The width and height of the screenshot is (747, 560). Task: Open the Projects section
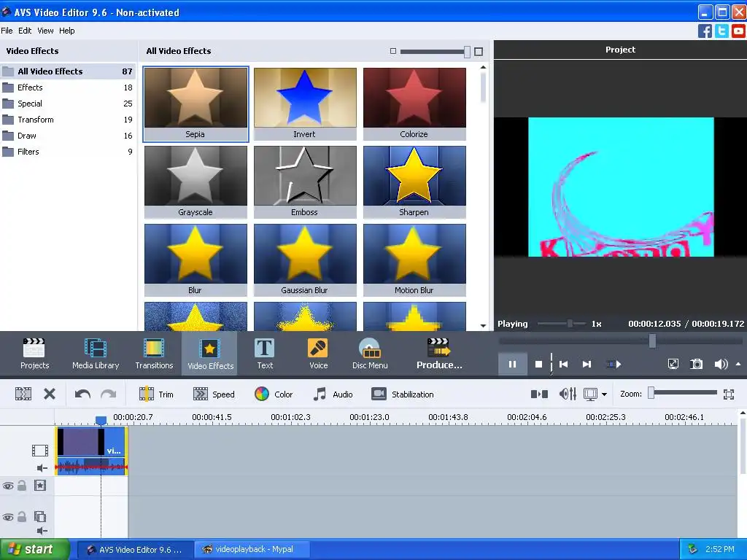tap(34, 354)
